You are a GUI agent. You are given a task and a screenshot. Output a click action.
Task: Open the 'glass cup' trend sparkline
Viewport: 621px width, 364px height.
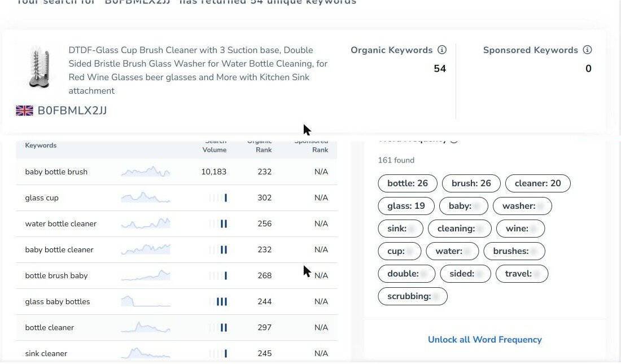tap(146, 198)
